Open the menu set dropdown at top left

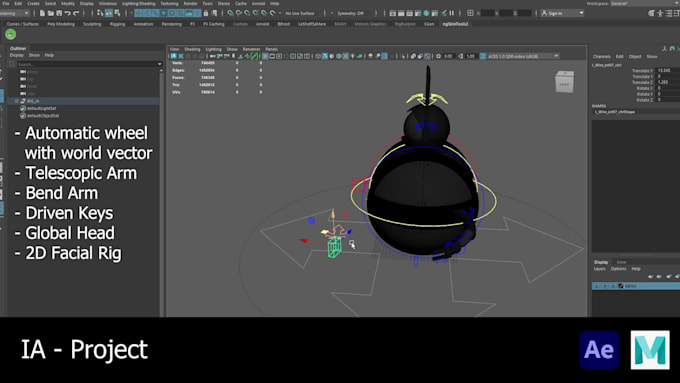coord(14,13)
